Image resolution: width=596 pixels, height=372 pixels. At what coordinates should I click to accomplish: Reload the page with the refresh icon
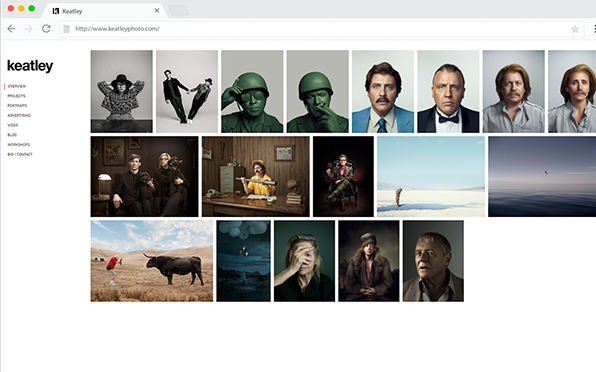46,28
